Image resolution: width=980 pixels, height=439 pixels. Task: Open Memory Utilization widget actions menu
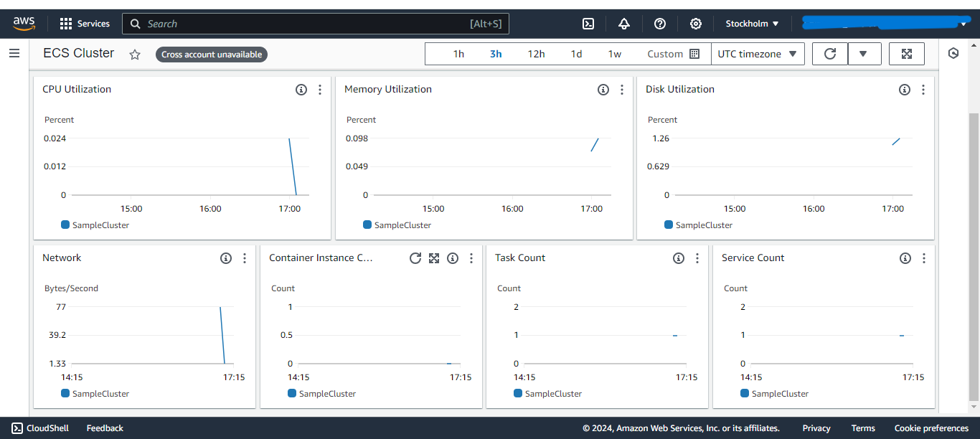pos(622,90)
